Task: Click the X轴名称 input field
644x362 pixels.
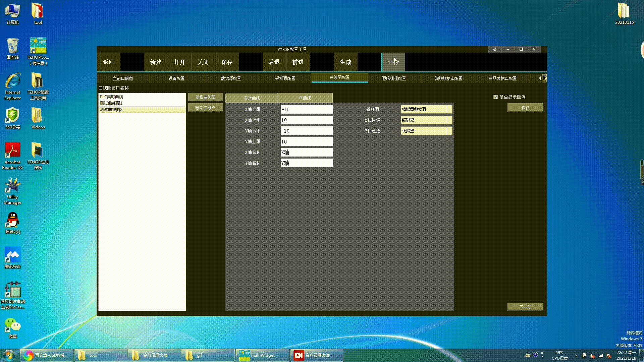Action: click(x=307, y=152)
